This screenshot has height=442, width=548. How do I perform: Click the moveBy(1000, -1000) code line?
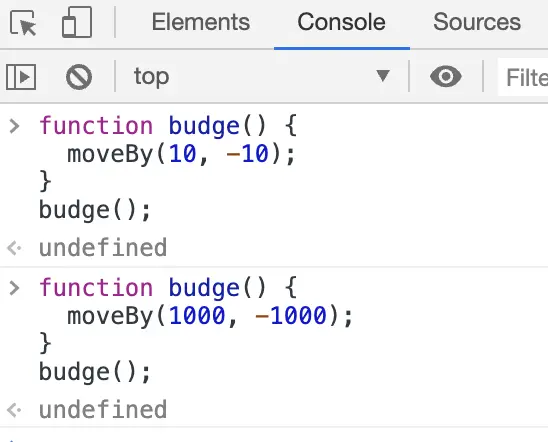point(210,316)
